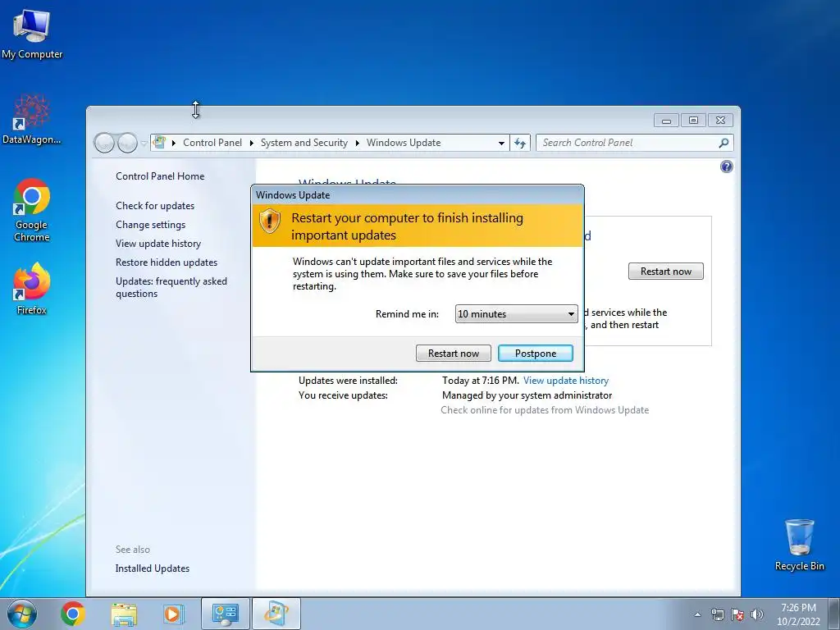Launch Firefox from the desktop shortcut

point(32,288)
